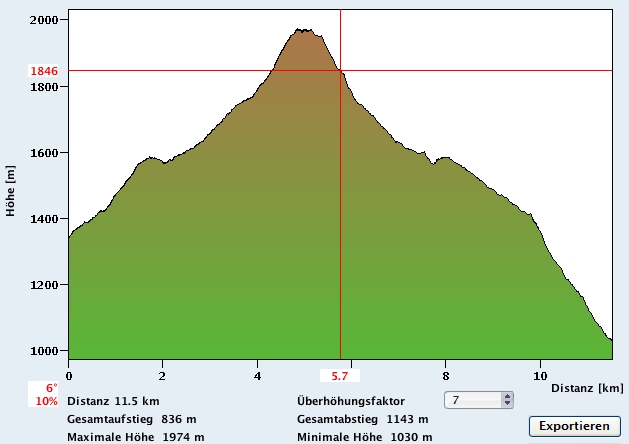Click the Überhöhungsfaktor label text
Image resolution: width=629 pixels, height=444 pixels.
point(351,401)
